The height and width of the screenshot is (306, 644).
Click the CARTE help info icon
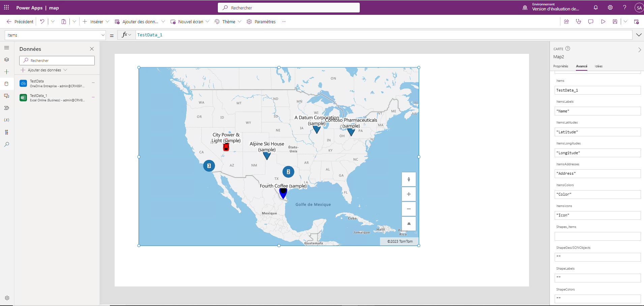[x=568, y=48]
